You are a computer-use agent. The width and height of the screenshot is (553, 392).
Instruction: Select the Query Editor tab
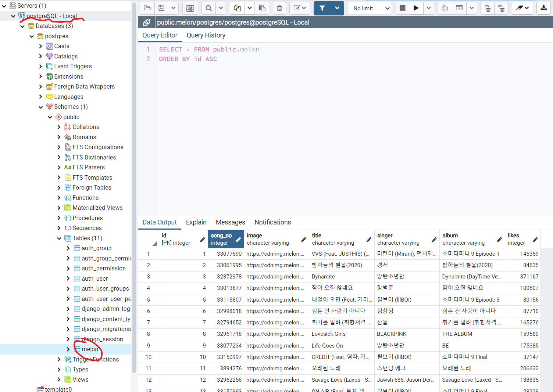coord(160,35)
